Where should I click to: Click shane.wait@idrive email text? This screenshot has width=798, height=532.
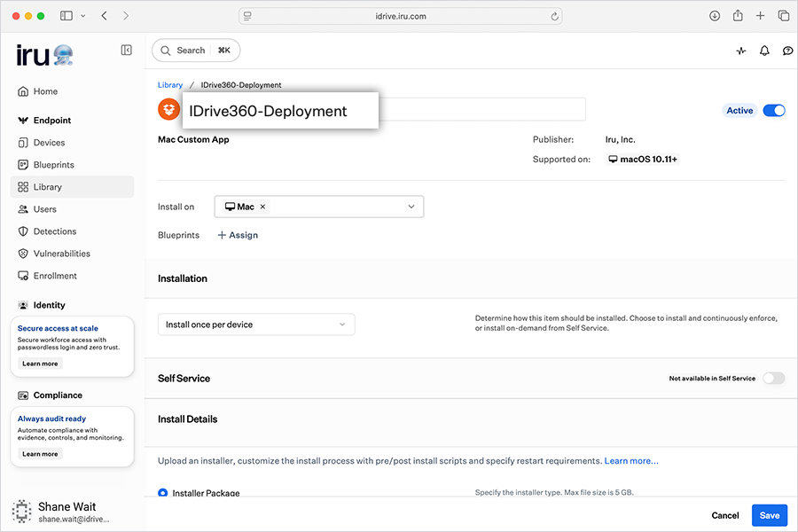tap(74, 520)
